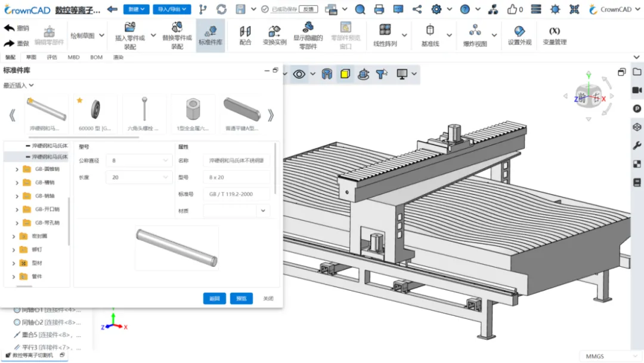Apply 线性阵列 linear pattern tool

click(385, 36)
